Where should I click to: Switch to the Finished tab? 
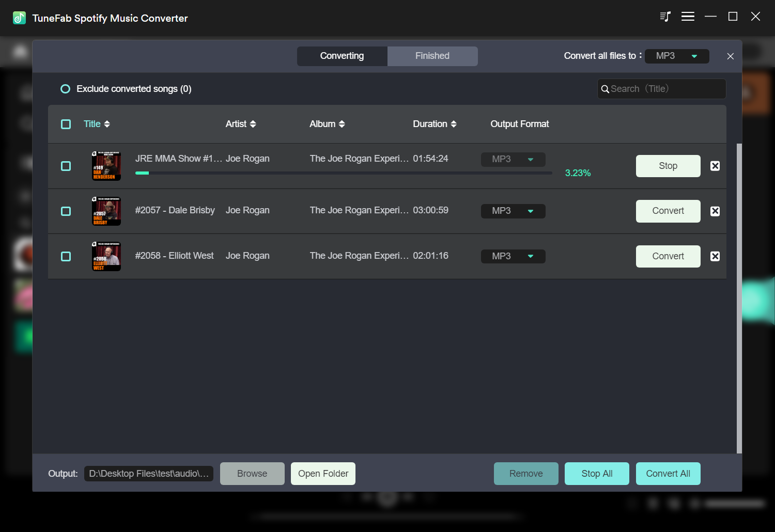click(432, 56)
